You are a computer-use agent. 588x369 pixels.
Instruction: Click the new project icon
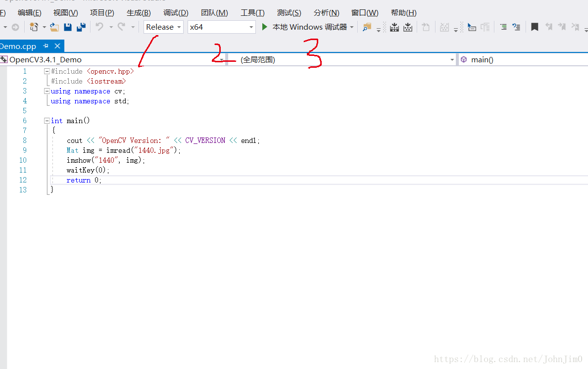[34, 27]
